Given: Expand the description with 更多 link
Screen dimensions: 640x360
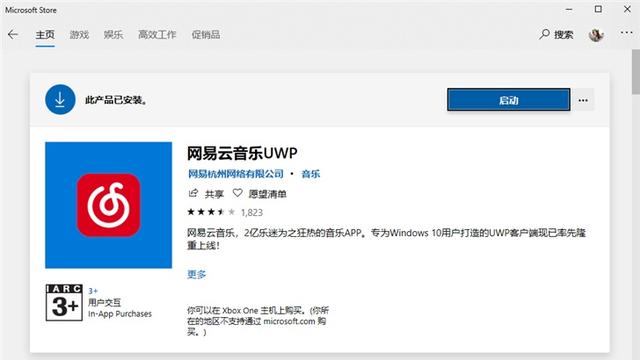Looking at the screenshot, I should click(197, 274).
